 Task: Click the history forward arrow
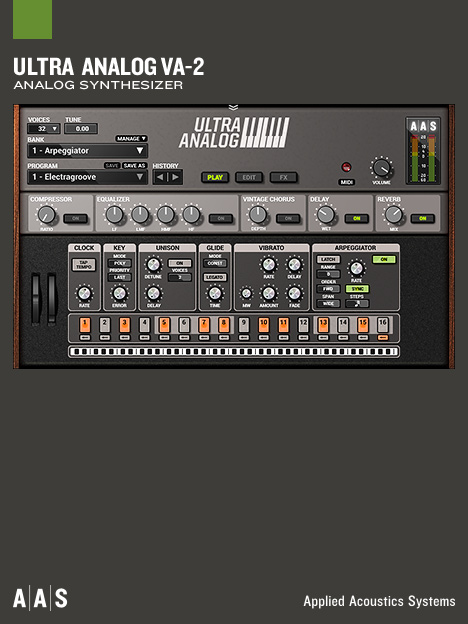(175, 177)
